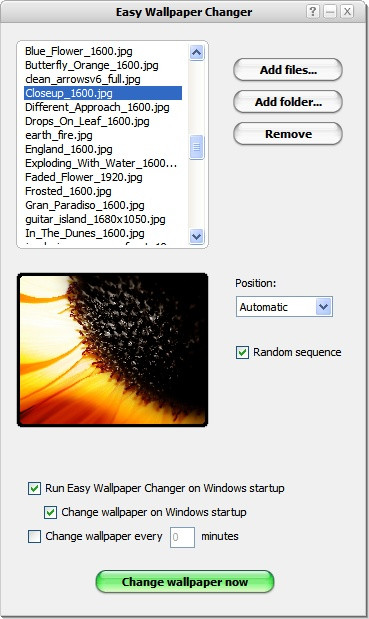
Task: Select Exploding_With_Water_1600 entry
Action: click(103, 163)
